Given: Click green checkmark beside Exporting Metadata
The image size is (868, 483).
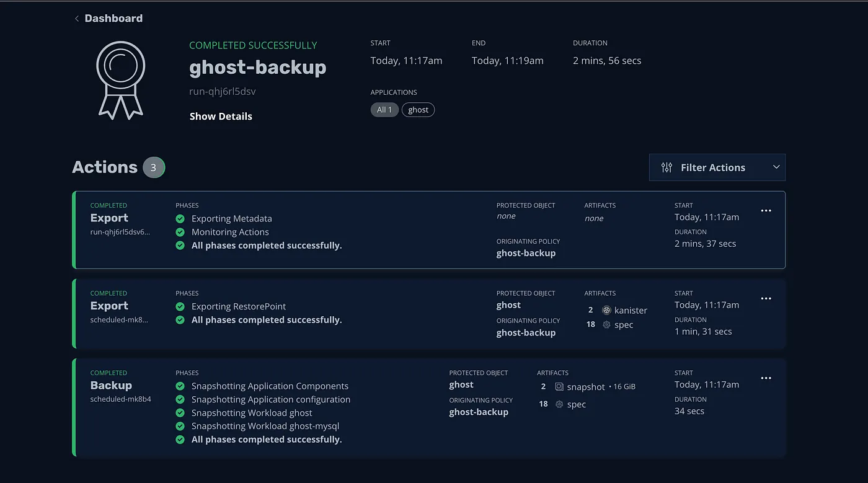Looking at the screenshot, I should tap(180, 219).
